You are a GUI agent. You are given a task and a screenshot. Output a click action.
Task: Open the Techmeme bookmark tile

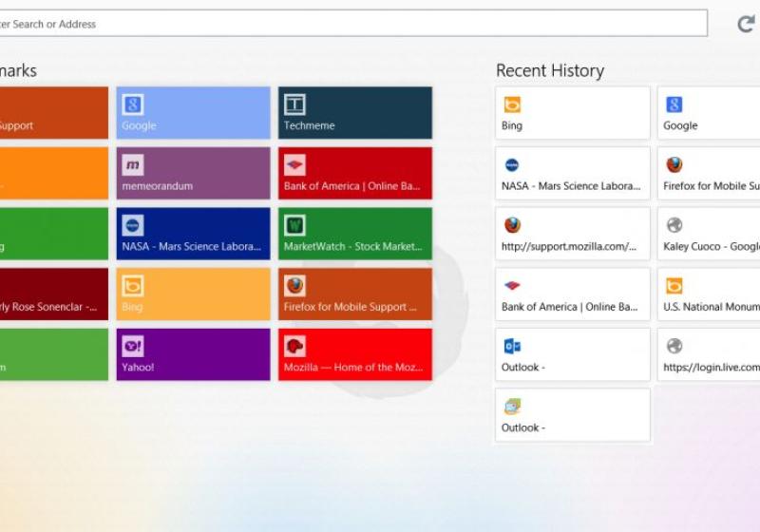tap(354, 113)
